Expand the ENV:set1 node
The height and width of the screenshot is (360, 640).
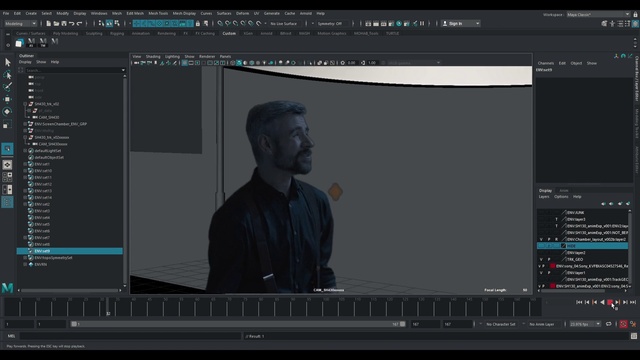25,164
